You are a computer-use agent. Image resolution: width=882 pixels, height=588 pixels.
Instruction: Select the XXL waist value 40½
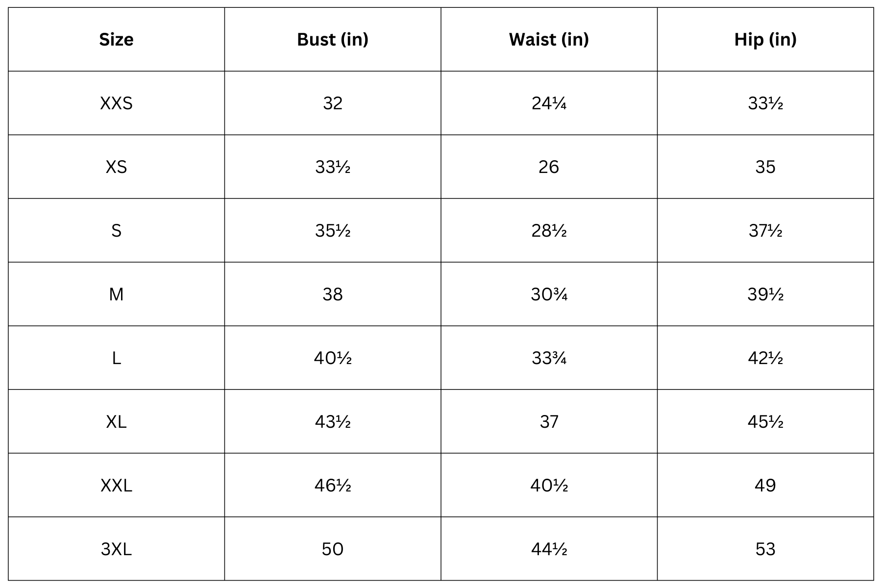tap(549, 485)
